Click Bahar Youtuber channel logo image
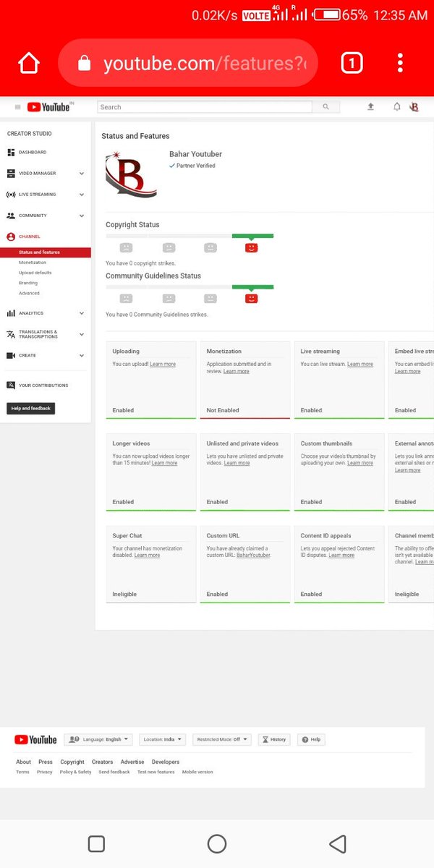The image size is (434, 868). [131, 174]
